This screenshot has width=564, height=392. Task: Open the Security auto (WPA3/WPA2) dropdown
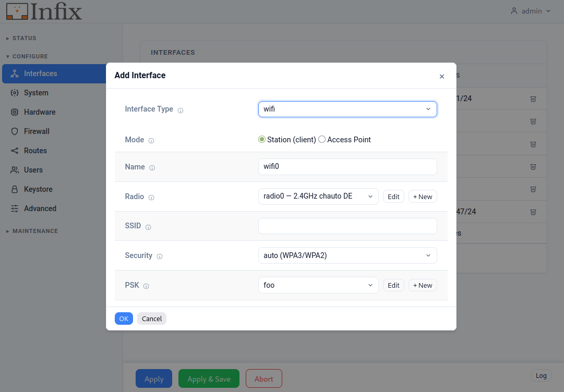(x=347, y=255)
